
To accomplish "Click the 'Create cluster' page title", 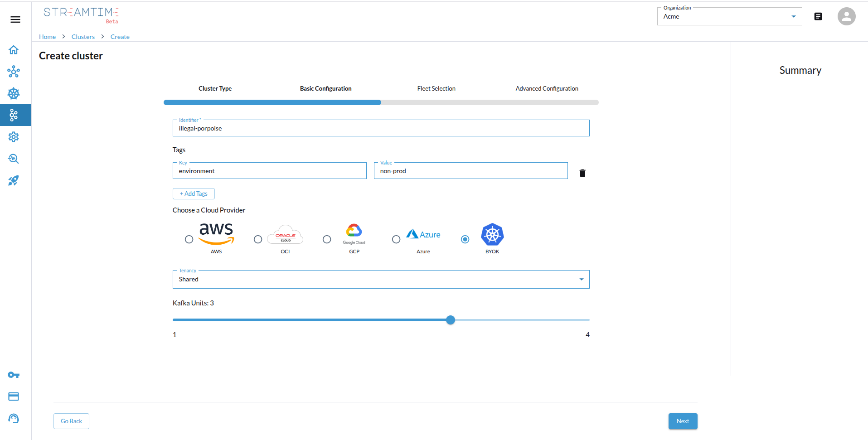I will 71,56.
